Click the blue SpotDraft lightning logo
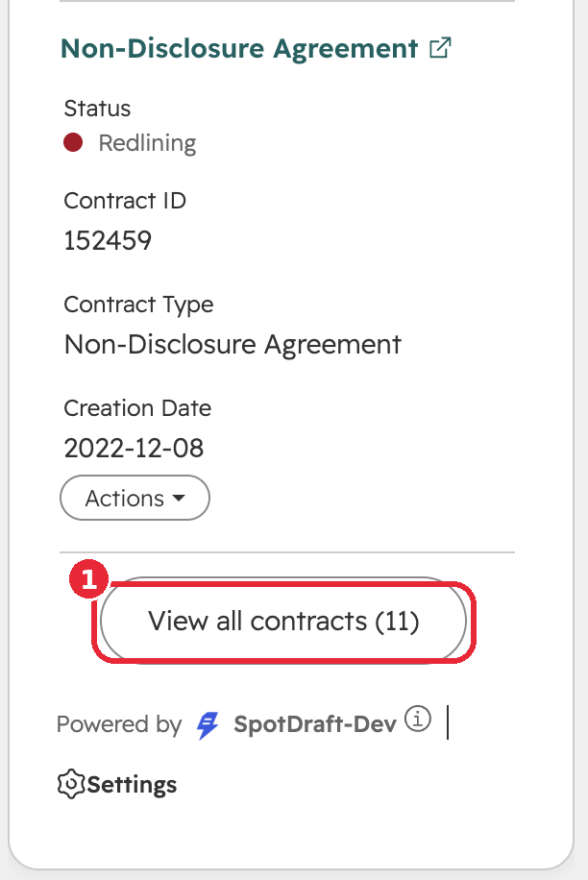588x880 pixels. click(x=208, y=725)
